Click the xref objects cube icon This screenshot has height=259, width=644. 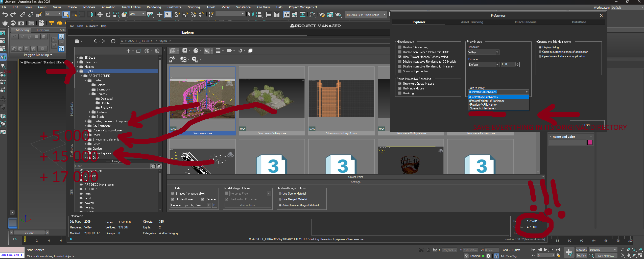[184, 59]
